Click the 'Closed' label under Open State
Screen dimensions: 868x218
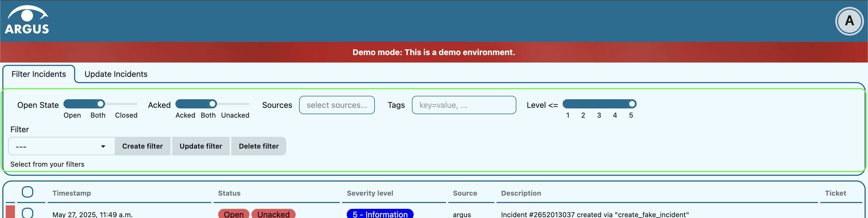[126, 115]
